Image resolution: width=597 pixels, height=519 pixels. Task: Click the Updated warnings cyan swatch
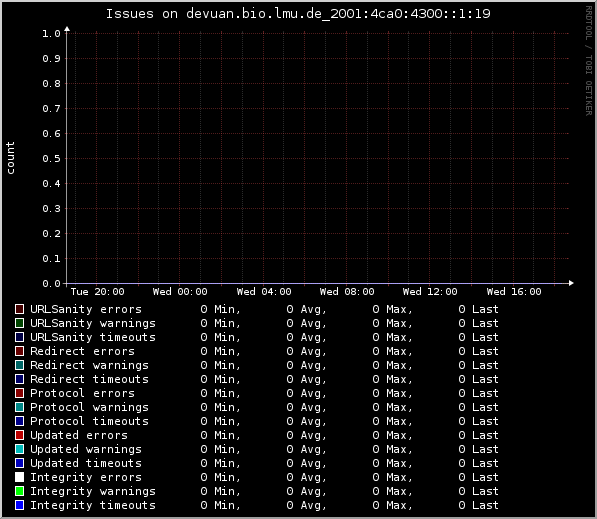19,449
